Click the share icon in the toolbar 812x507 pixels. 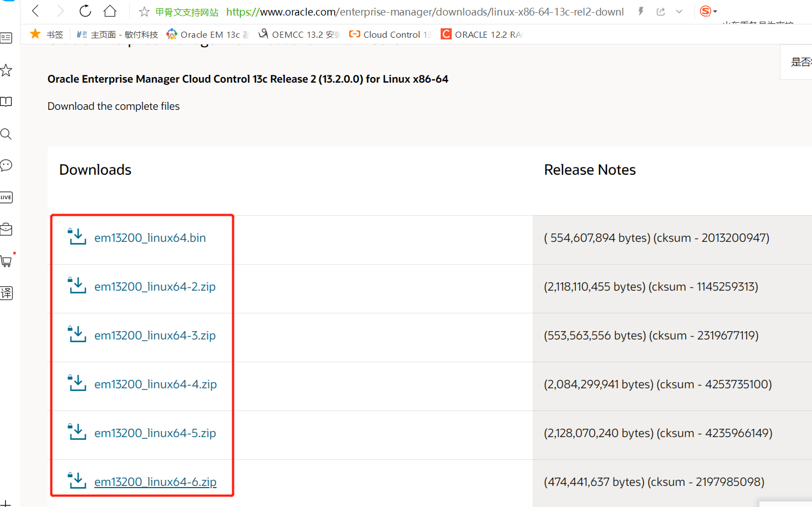point(660,11)
